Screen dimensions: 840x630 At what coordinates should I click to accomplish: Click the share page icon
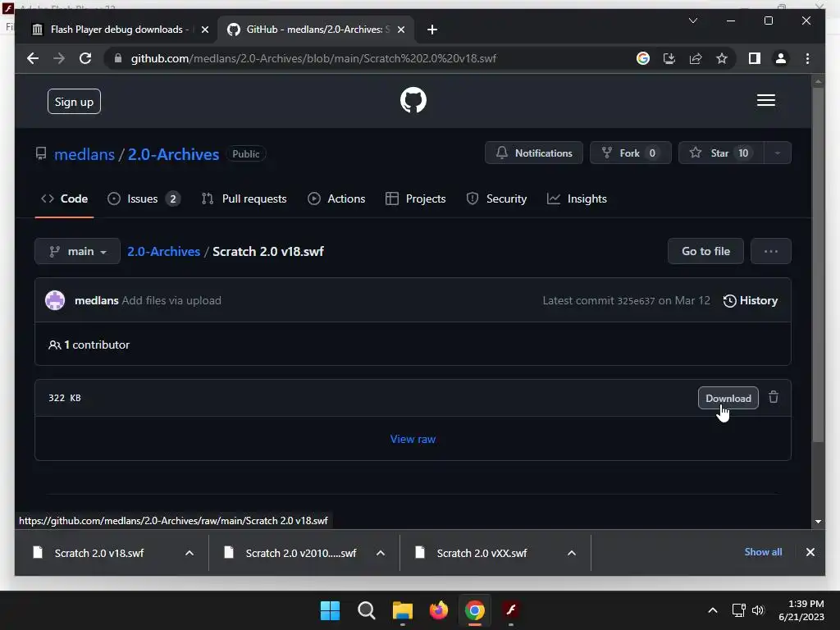(x=696, y=58)
